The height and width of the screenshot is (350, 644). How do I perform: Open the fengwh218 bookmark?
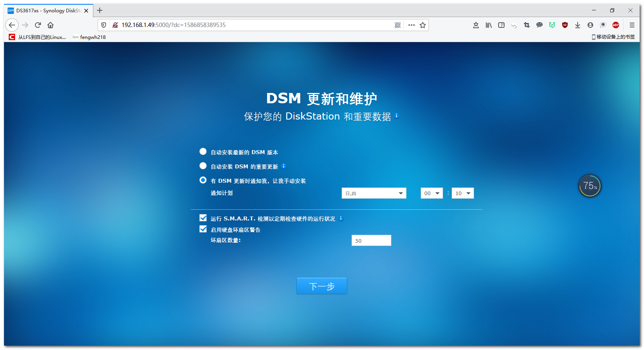(x=89, y=37)
